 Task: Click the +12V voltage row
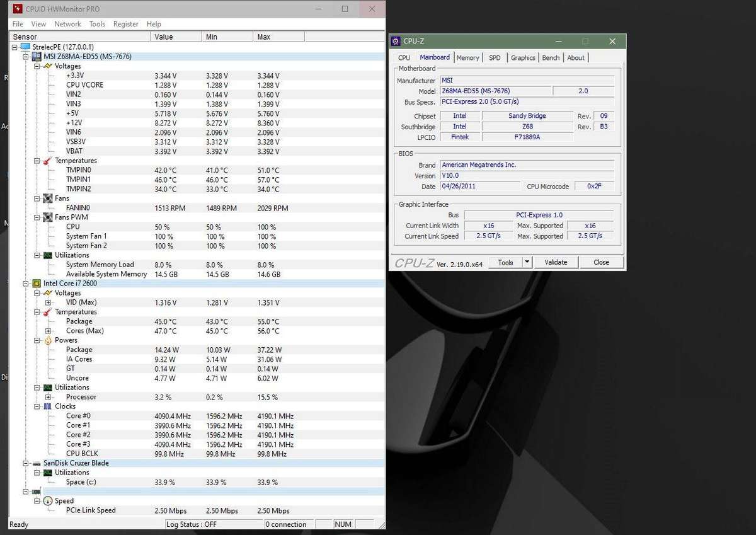[196, 123]
